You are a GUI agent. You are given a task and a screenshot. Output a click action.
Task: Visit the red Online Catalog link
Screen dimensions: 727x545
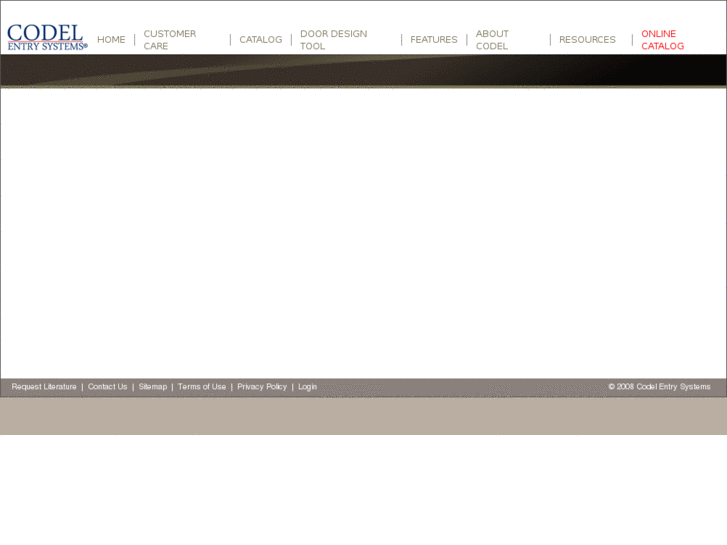(x=663, y=40)
